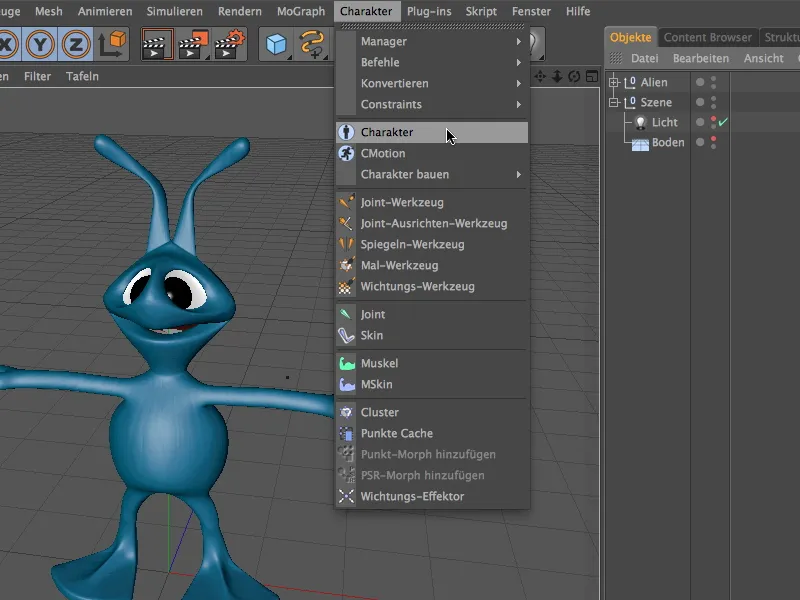800x600 pixels.
Task: Click the viewport move icon
Action: coord(540,77)
